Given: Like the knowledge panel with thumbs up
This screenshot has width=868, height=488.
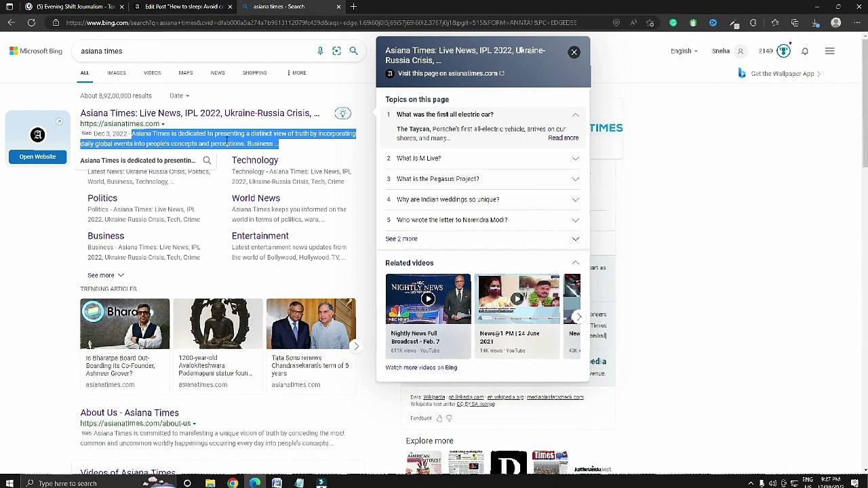Looking at the screenshot, I should point(439,418).
